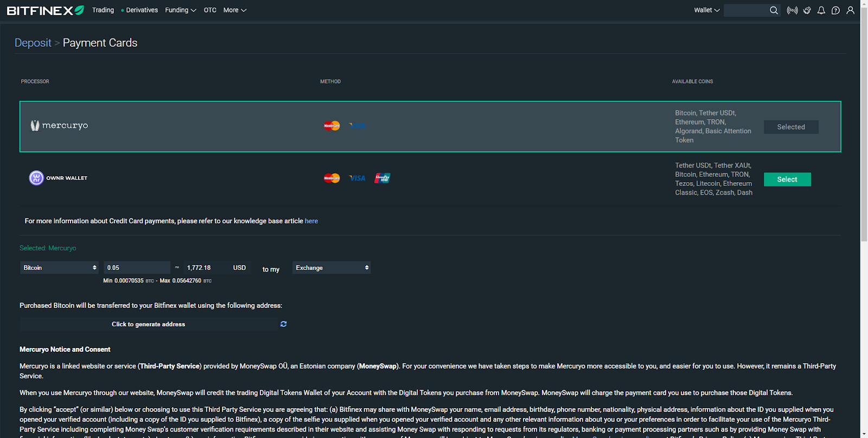Click the refresh address icon

283,324
